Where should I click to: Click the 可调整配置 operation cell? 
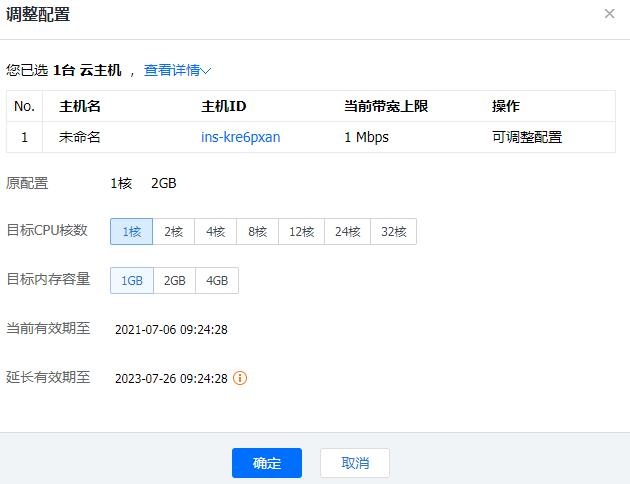(x=527, y=137)
